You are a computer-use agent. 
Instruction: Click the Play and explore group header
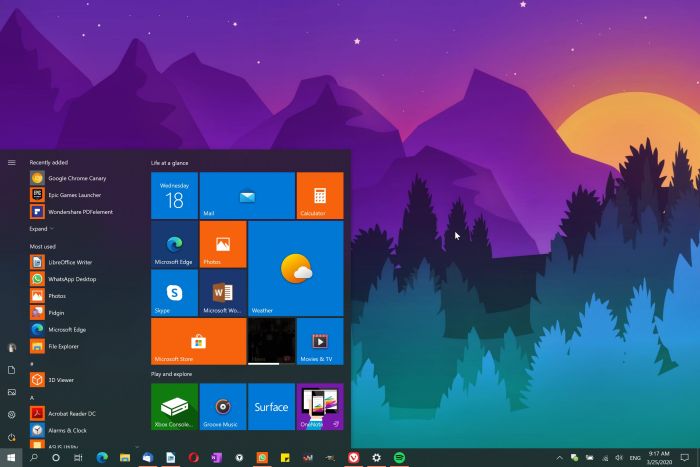[x=171, y=374]
